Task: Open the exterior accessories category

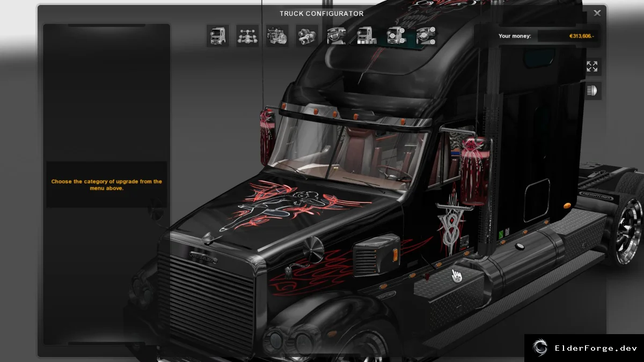Action: coord(397,36)
